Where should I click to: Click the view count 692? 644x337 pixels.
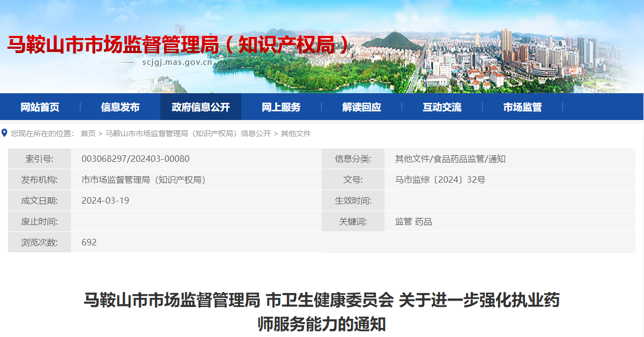coord(89,243)
